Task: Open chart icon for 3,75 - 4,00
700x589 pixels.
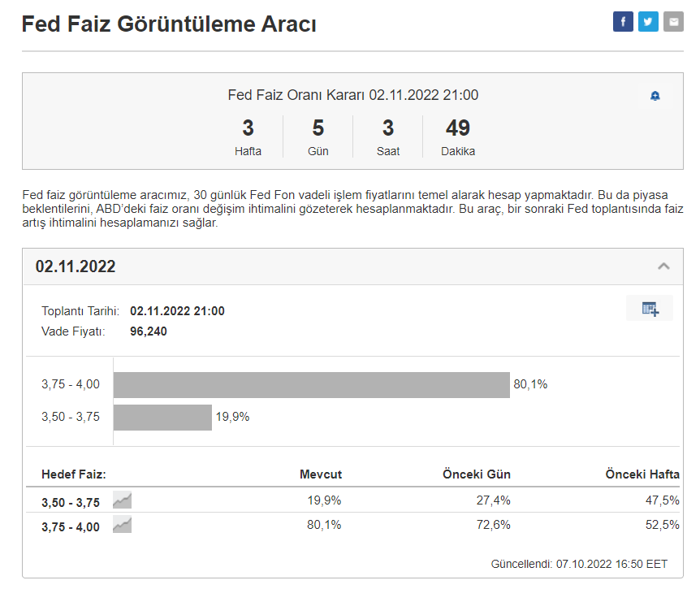Action: [x=122, y=525]
